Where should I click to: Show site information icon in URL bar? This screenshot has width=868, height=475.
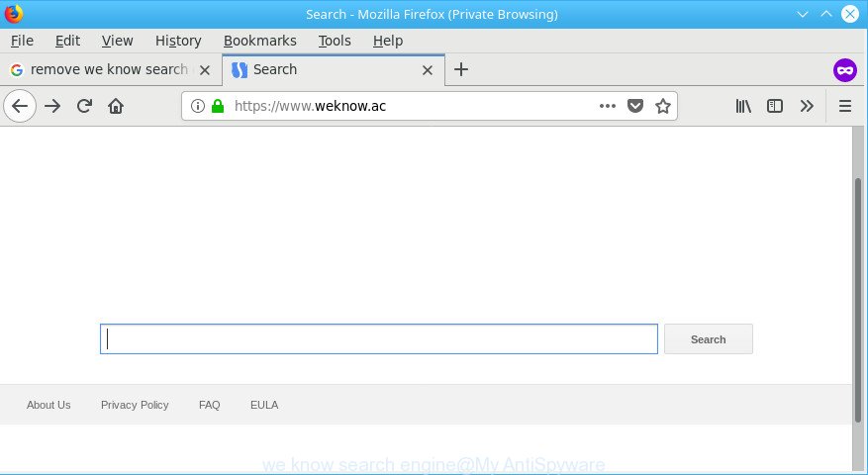tap(198, 106)
